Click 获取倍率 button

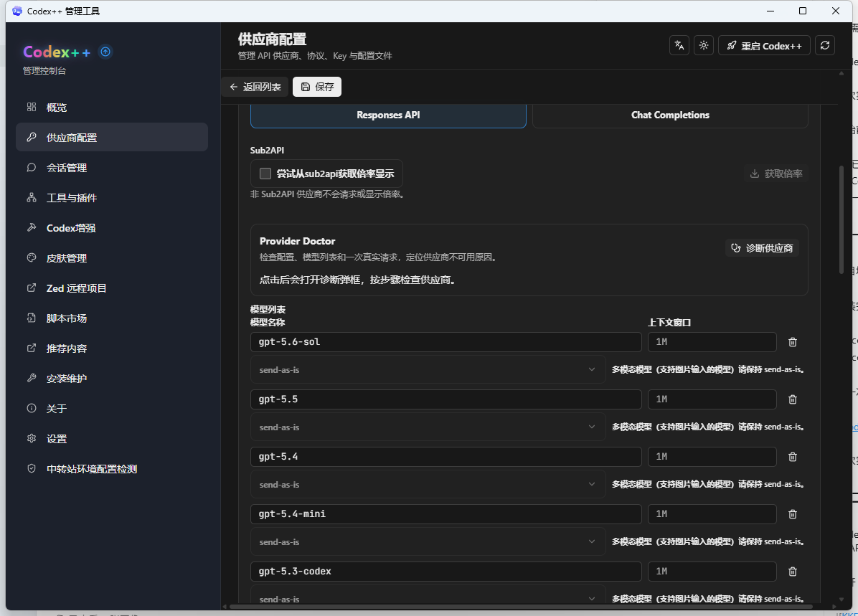pyautogui.click(x=776, y=174)
